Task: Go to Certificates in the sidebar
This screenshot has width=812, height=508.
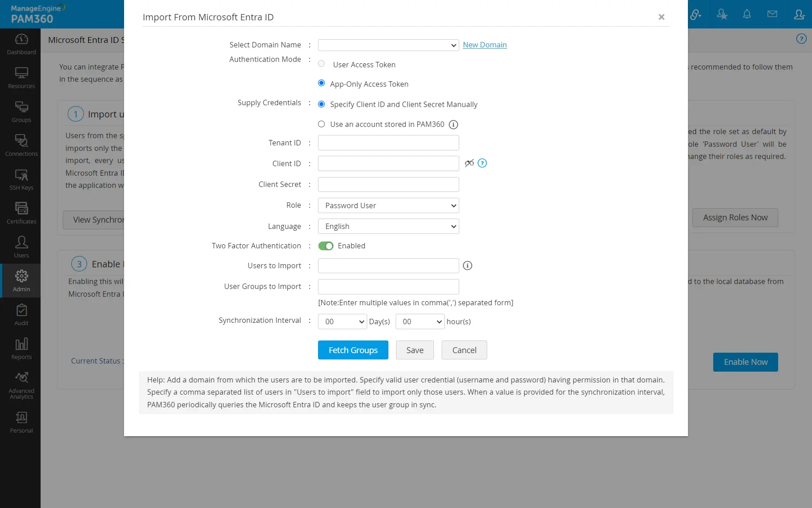Action: (x=21, y=213)
